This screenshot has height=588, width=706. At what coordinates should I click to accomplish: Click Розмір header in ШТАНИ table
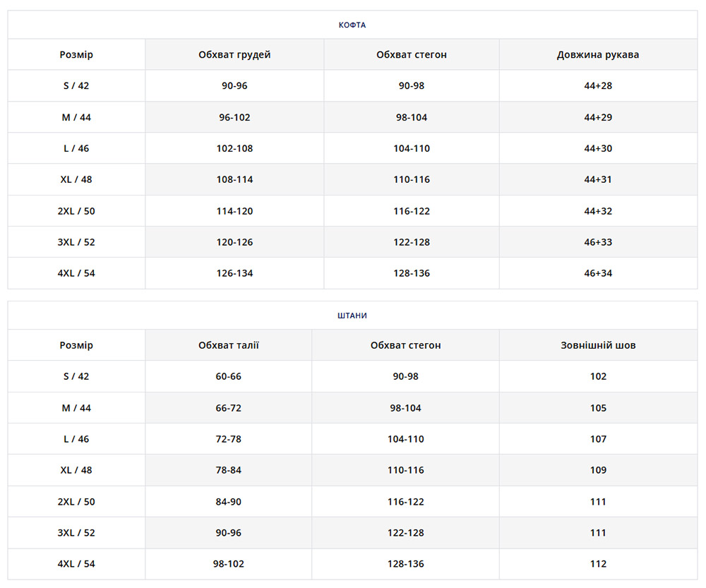[x=76, y=345]
